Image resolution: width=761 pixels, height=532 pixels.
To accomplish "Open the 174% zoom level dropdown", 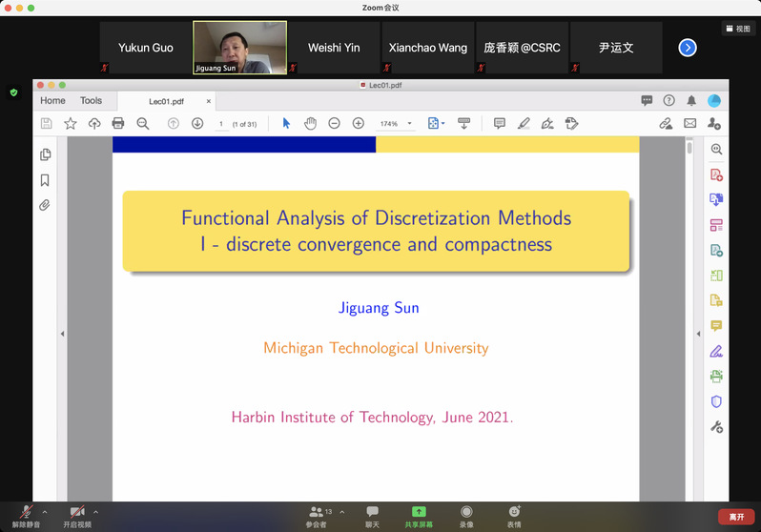I will [397, 124].
